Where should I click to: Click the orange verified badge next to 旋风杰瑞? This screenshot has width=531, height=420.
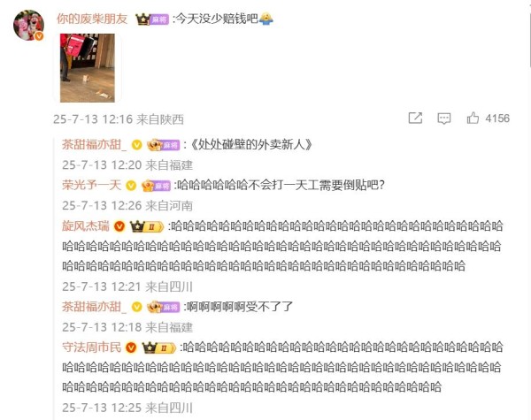tap(119, 225)
